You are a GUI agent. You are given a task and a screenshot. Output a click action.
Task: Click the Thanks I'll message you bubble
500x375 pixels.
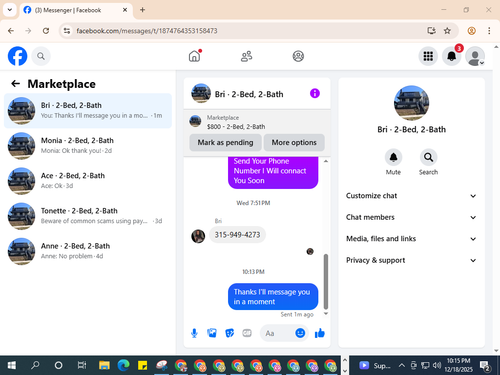coord(273,296)
